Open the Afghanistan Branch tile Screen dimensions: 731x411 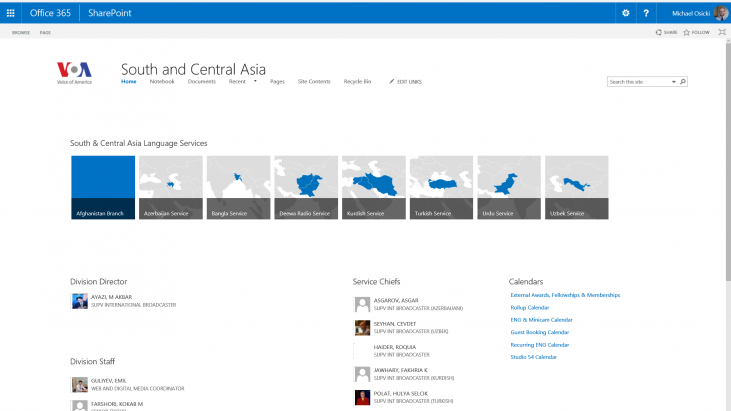[x=103, y=187]
